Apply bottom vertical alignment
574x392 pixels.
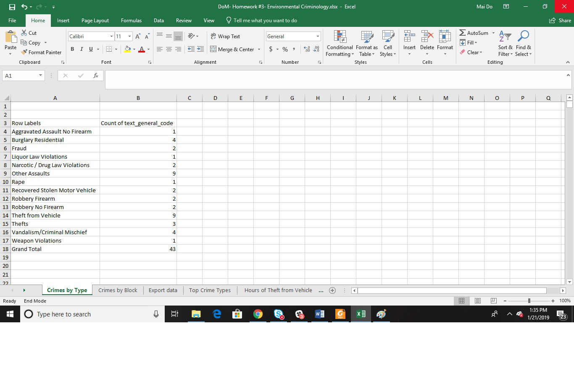point(178,37)
